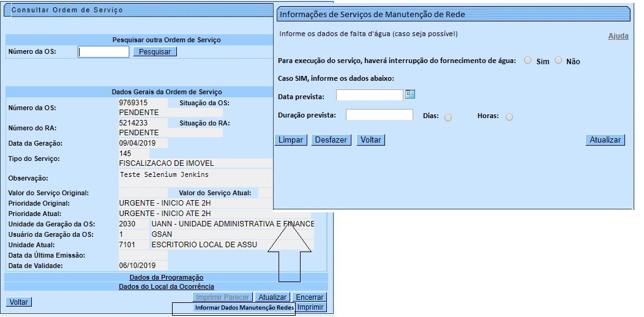Click the ESCRITORIO LOCAL DE ASSU value
The height and width of the screenshot is (317, 644).
click(204, 245)
